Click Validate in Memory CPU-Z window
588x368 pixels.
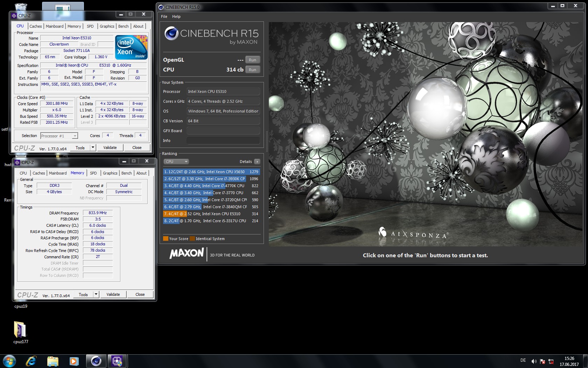(113, 294)
